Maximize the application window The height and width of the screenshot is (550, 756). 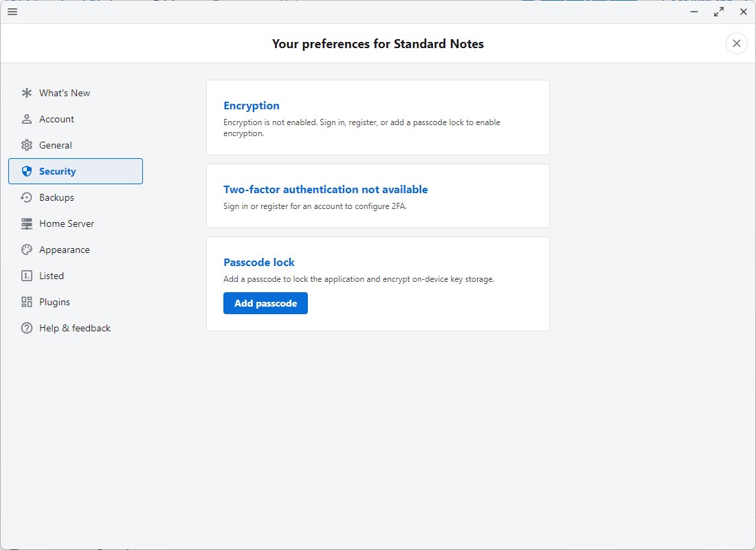[718, 12]
